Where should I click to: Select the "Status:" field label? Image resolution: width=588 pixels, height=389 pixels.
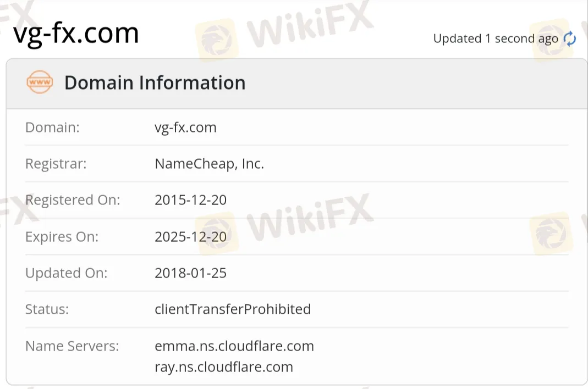tap(47, 309)
